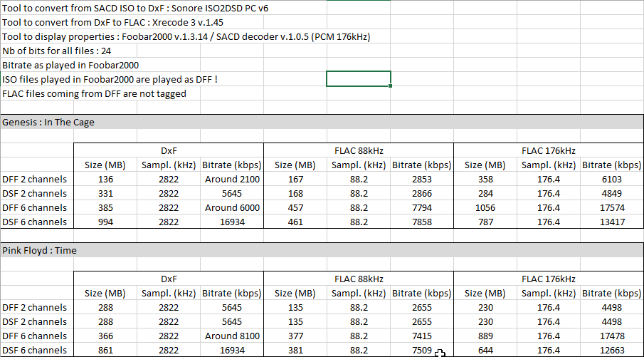Select the bitrate cell showing 17574

coord(612,207)
